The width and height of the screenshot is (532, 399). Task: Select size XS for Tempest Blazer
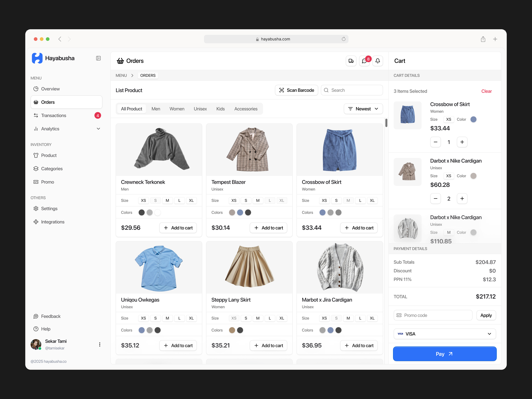click(x=234, y=200)
